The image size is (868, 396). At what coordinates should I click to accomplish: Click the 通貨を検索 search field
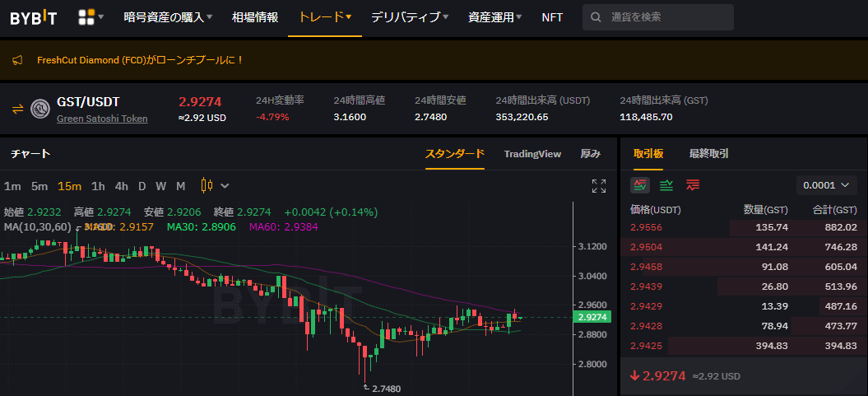coord(657,17)
